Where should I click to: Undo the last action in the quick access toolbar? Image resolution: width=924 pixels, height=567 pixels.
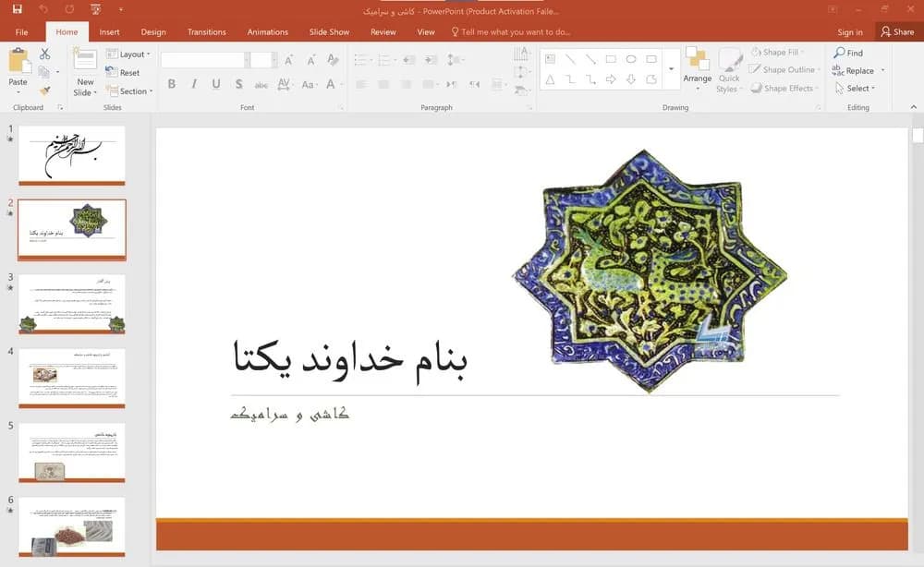[x=43, y=9]
